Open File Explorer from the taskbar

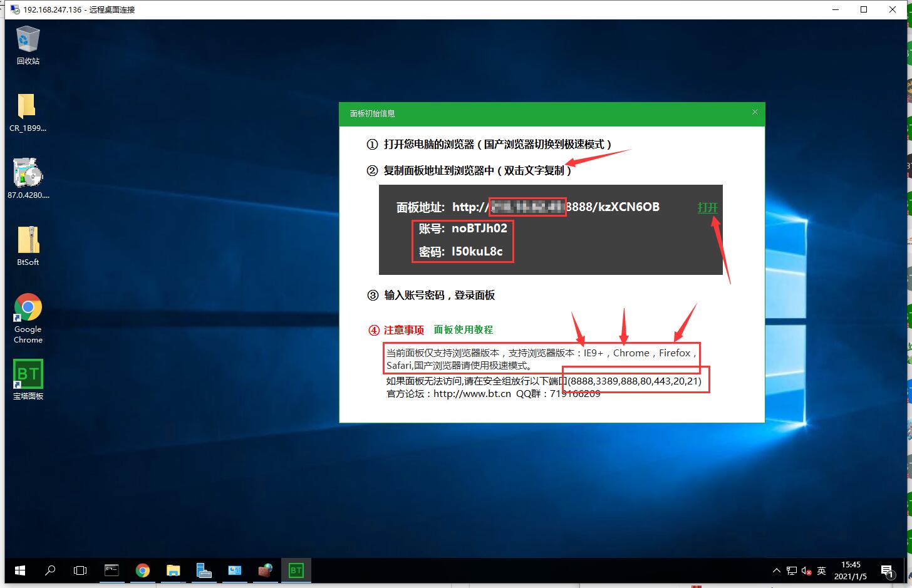pyautogui.click(x=174, y=570)
